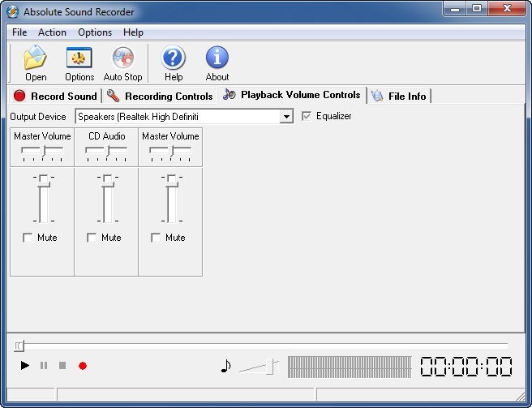The height and width of the screenshot is (408, 532).
Task: Start playback with the Play button
Action: click(25, 366)
